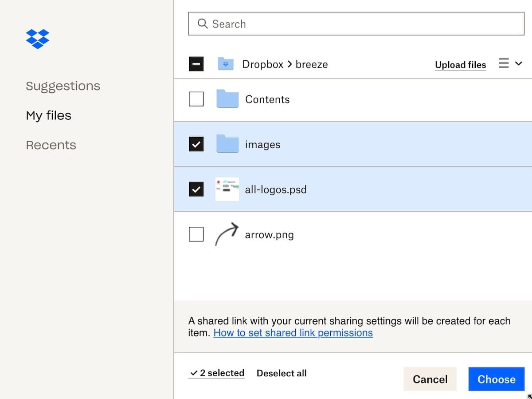
Task: Click the Dropbox logo in the sidebar
Action: pos(37,39)
